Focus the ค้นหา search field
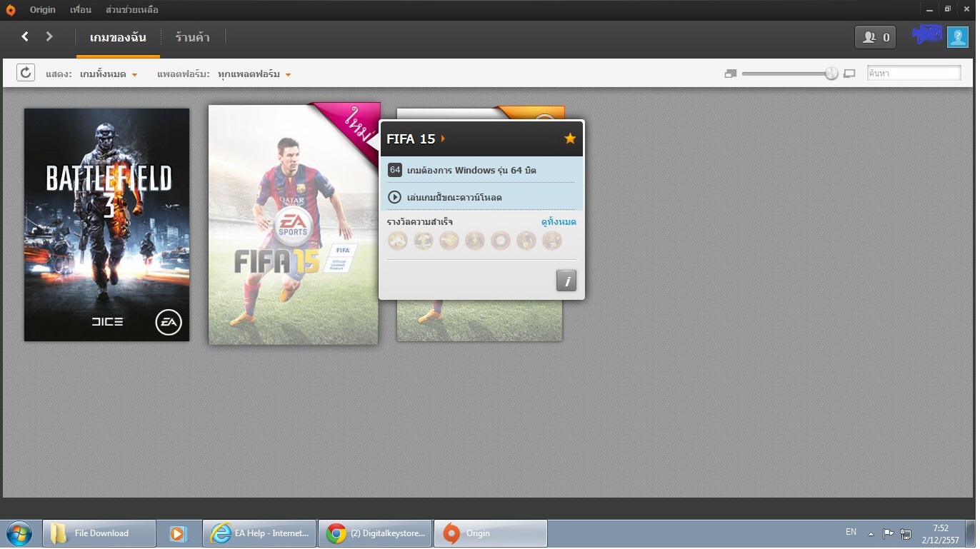The image size is (980, 549). pos(914,73)
